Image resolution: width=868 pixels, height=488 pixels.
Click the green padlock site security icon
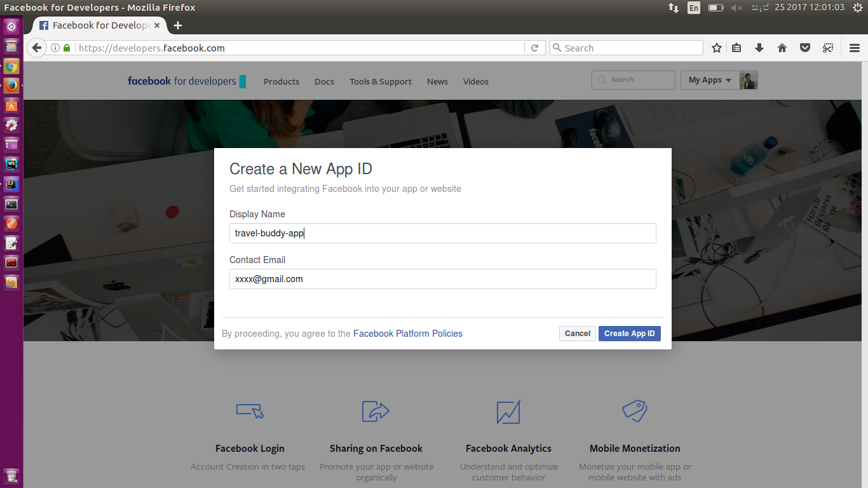pyautogui.click(x=67, y=48)
